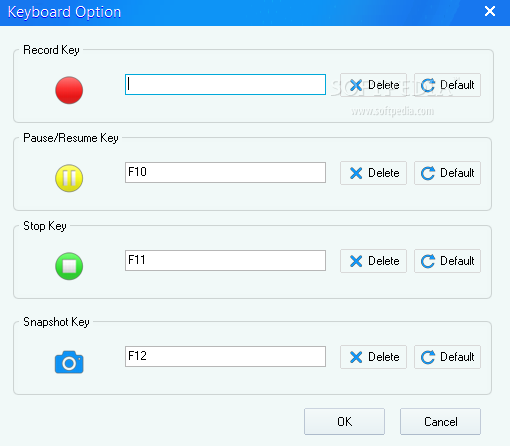Click the Keyboard Option title text
This screenshot has width=510, height=446.
(x=64, y=12)
